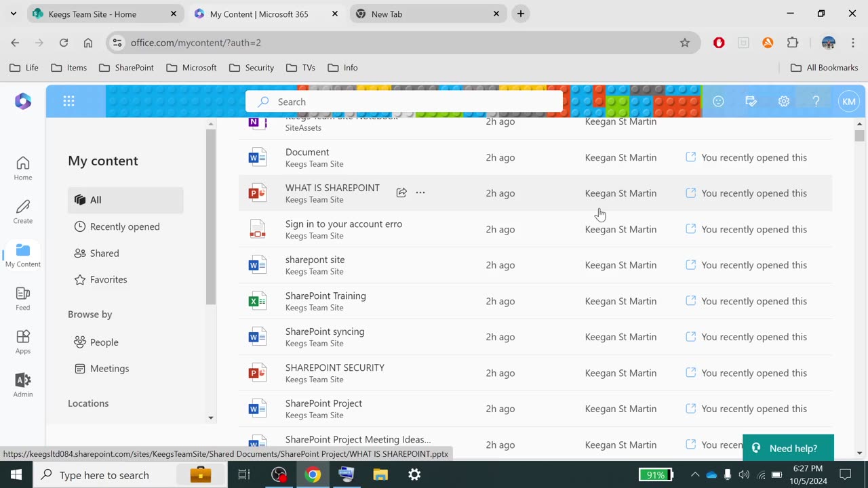868x488 pixels.
Task: Click the Word icon for Document
Action: (x=257, y=157)
